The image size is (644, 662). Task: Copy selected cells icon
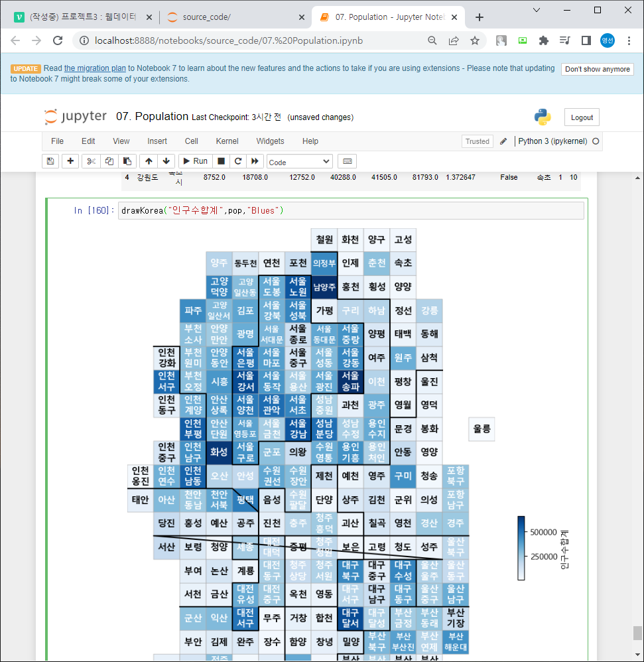tap(109, 161)
